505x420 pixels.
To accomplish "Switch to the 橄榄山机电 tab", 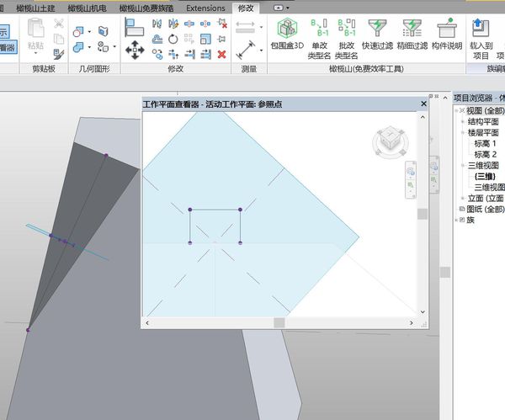I will pyautogui.click(x=87, y=8).
